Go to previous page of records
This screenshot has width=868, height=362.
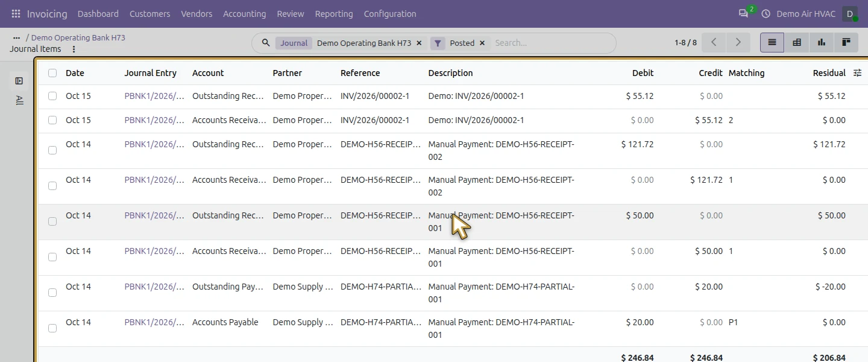(x=714, y=42)
